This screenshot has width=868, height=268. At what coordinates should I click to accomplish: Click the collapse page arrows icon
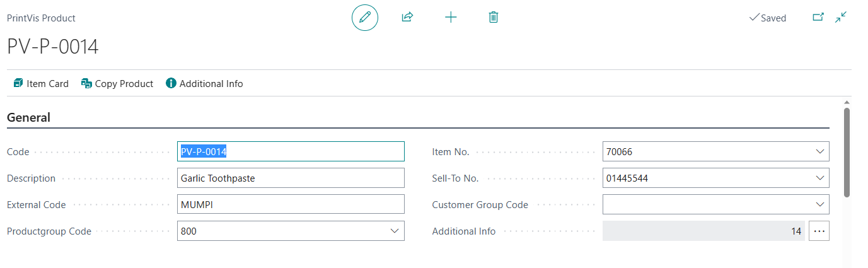coord(841,18)
